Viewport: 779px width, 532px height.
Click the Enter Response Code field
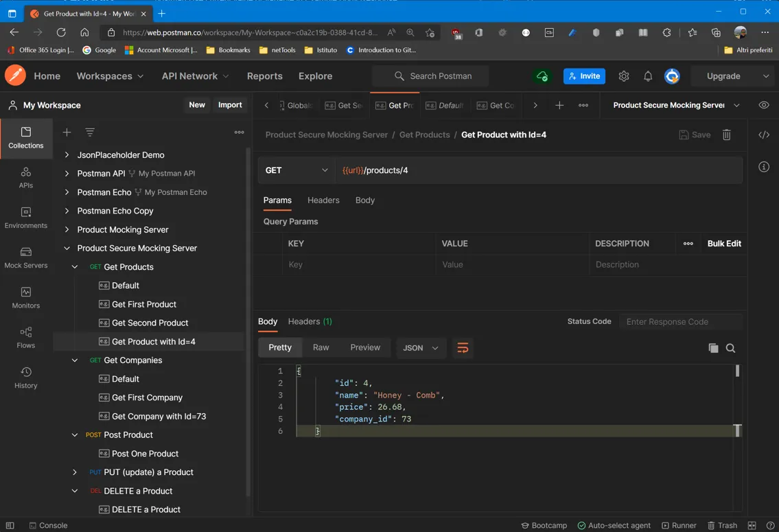(x=681, y=322)
